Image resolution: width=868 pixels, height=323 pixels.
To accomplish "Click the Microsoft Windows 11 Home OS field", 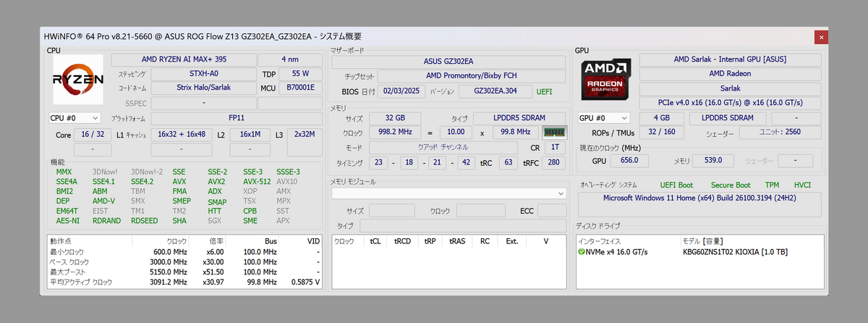I will pyautogui.click(x=699, y=199).
